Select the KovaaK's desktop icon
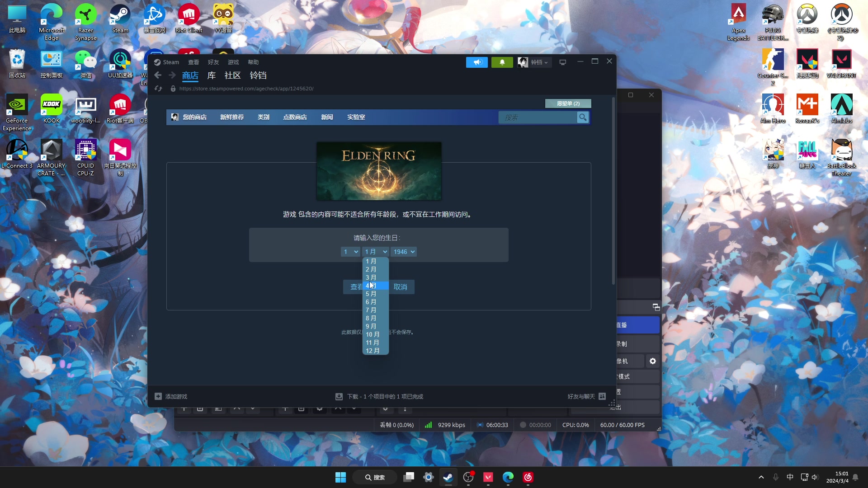 (x=807, y=109)
